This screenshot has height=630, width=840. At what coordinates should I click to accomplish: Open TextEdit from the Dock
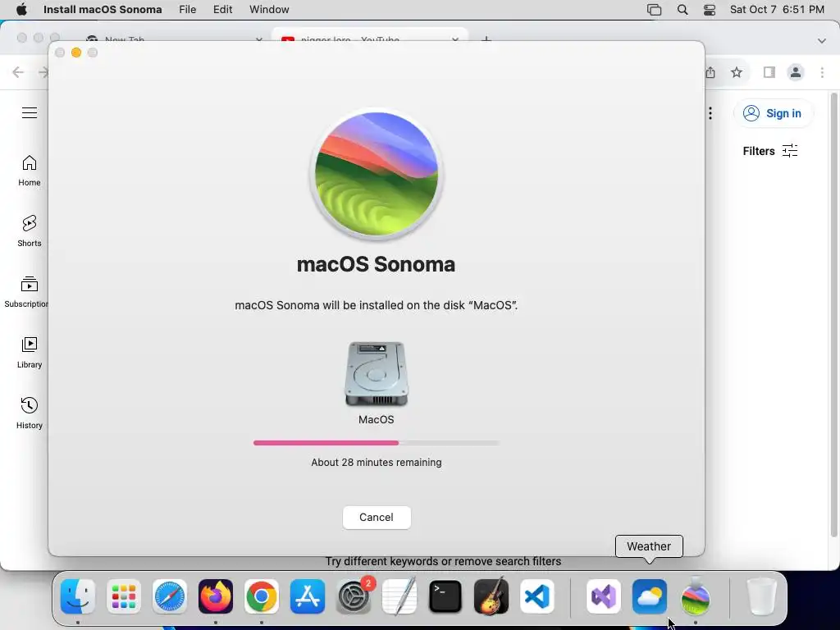coord(399,596)
